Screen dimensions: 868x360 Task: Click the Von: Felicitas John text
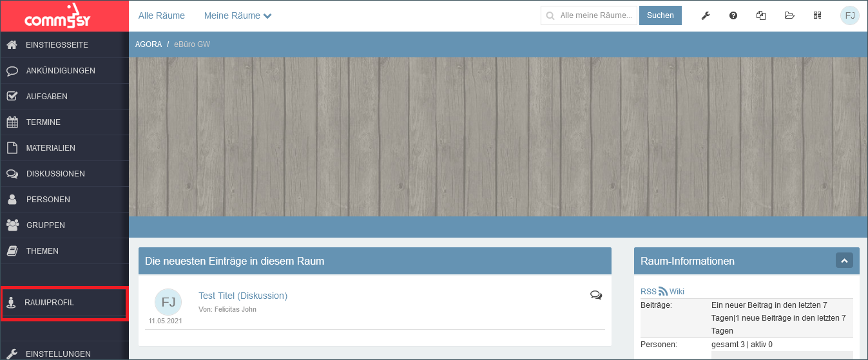click(x=227, y=309)
